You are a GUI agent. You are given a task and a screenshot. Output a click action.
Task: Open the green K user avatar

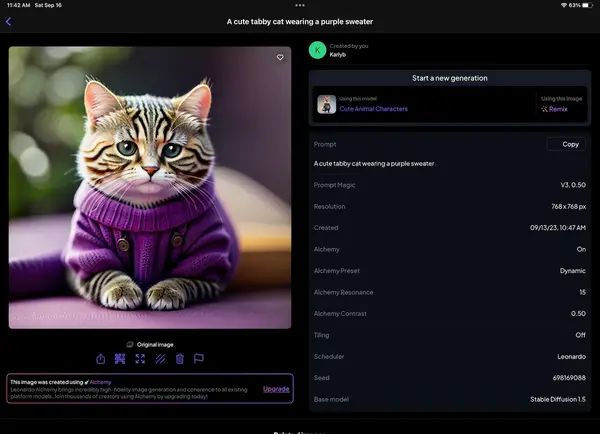[318, 50]
